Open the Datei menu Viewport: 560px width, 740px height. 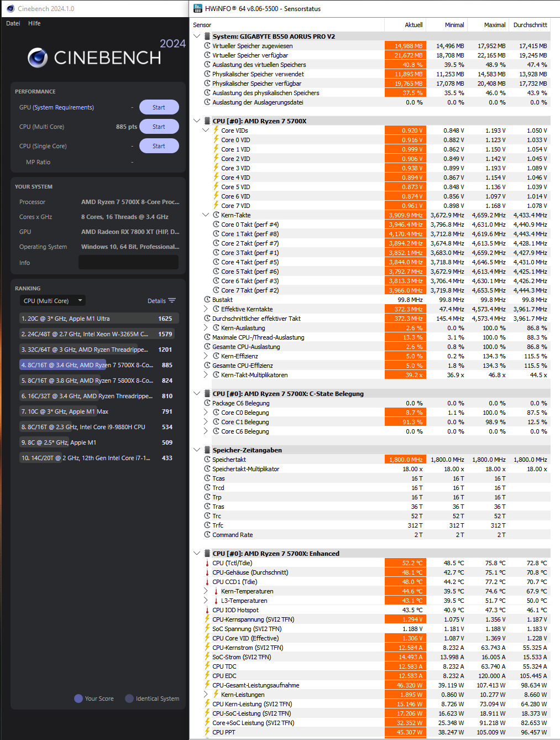tap(13, 23)
